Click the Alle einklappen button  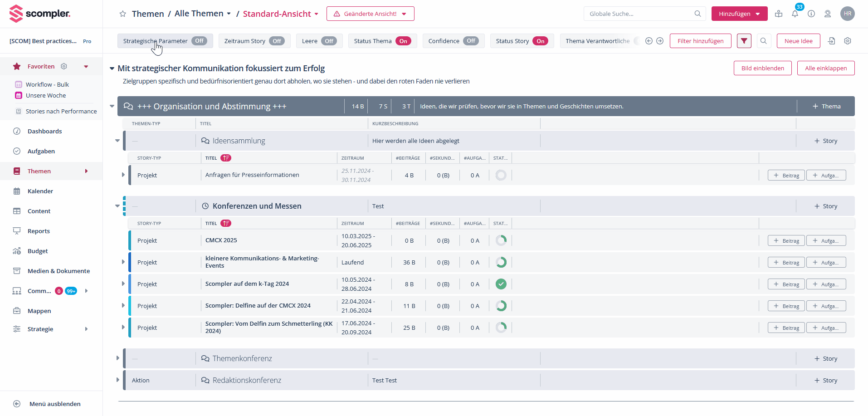(825, 68)
